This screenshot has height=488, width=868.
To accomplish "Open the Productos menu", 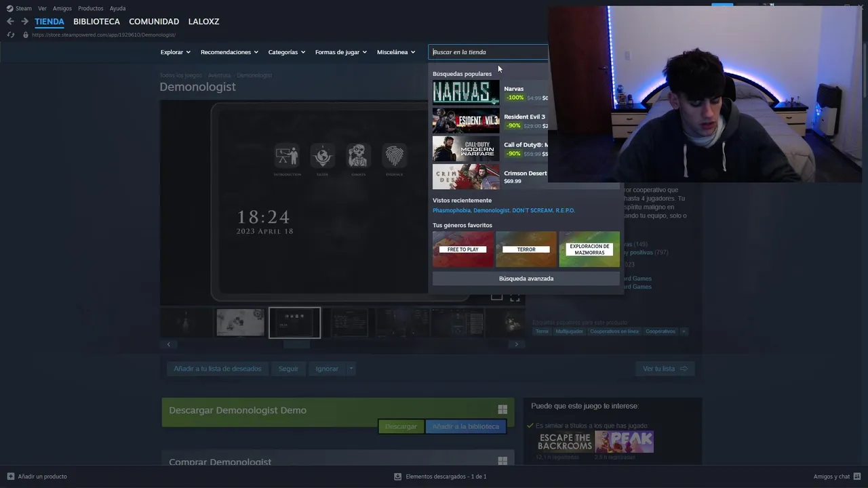I will tap(91, 8).
